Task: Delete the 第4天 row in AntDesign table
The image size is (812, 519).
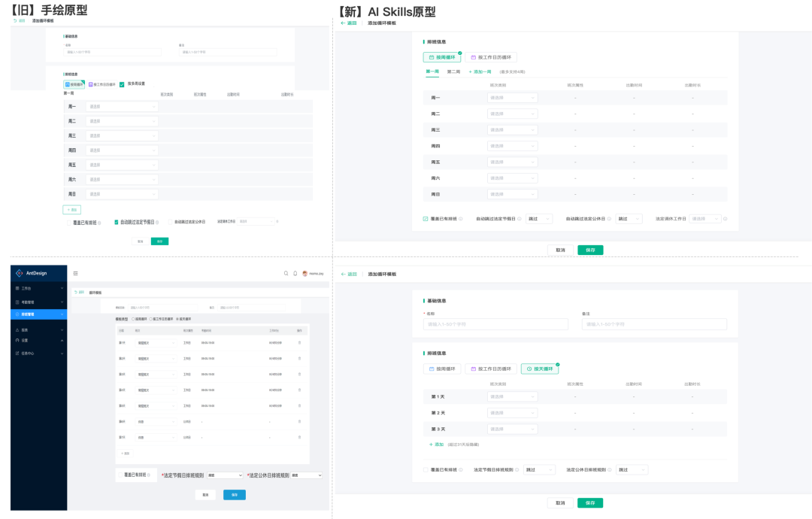Action: (x=299, y=390)
